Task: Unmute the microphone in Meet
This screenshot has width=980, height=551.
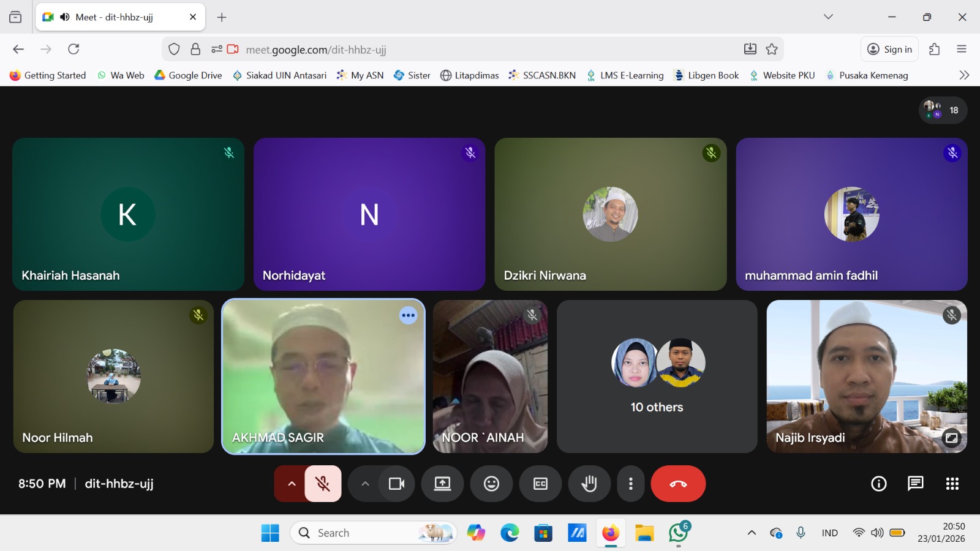Action: click(x=323, y=484)
